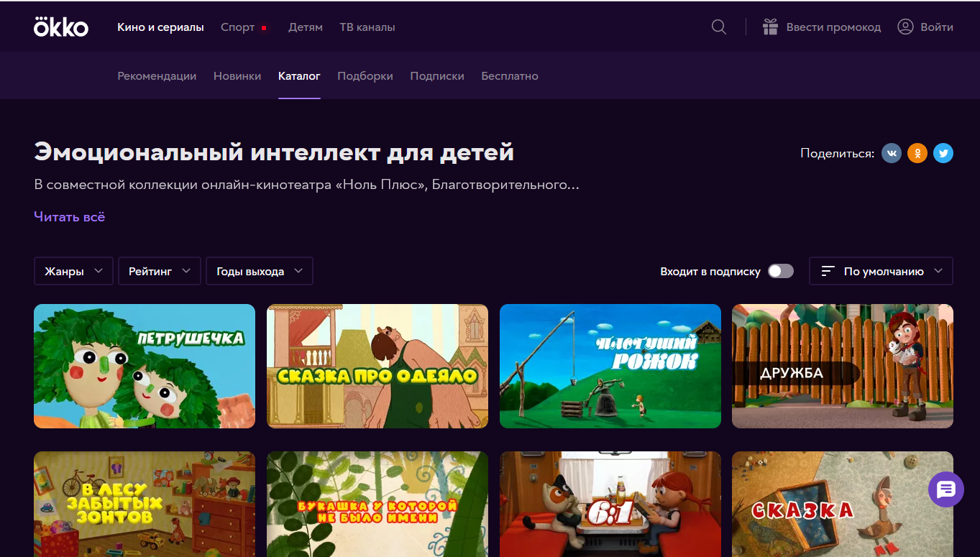Screen dimensions: 980x557
Task: Share via Odnoklassniki icon
Action: point(917,153)
